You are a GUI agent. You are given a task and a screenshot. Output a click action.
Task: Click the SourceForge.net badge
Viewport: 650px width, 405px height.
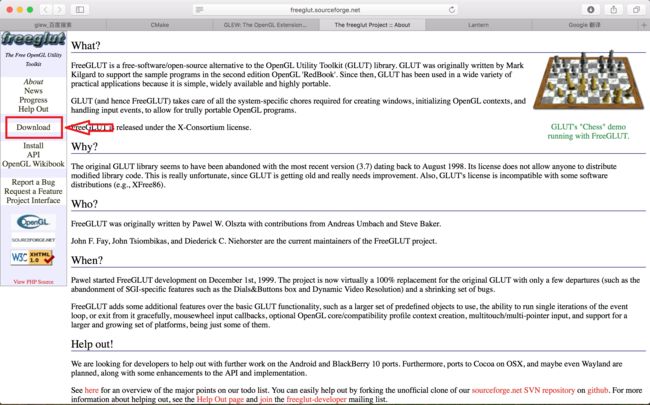pos(33,240)
